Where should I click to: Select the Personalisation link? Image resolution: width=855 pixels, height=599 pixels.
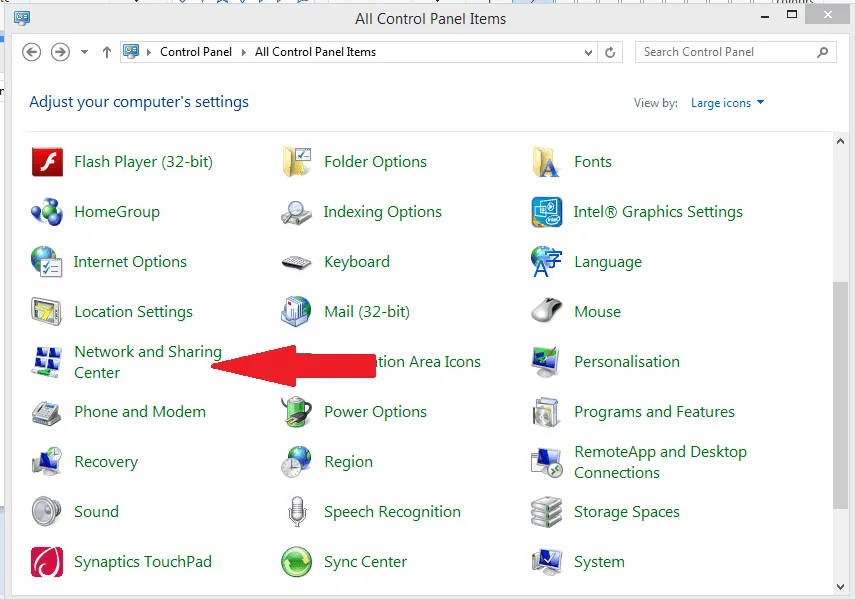coord(627,362)
